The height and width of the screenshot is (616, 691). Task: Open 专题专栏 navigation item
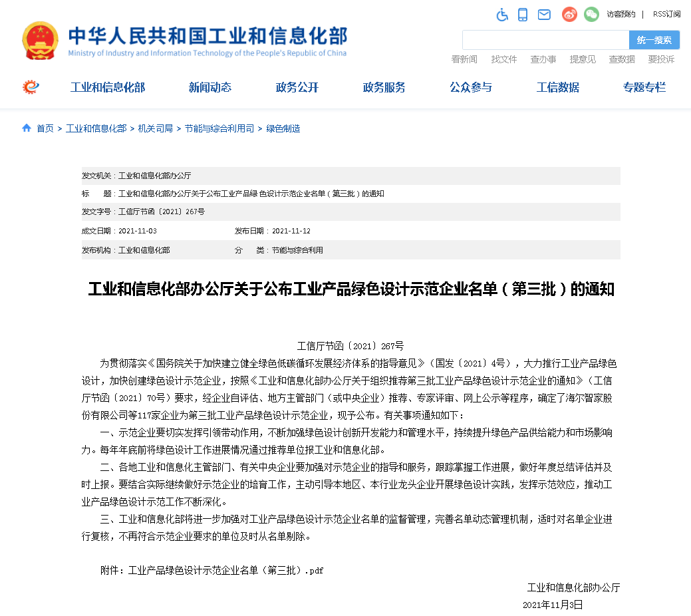click(x=644, y=87)
